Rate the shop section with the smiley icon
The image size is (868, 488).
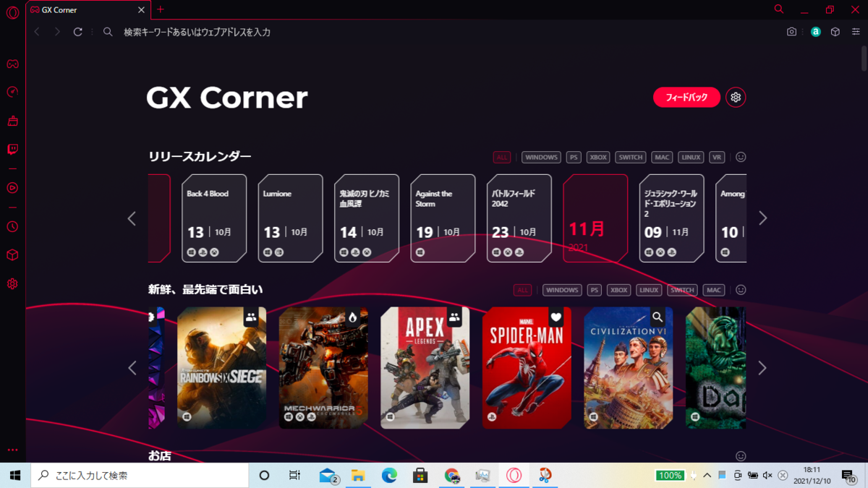point(741,456)
